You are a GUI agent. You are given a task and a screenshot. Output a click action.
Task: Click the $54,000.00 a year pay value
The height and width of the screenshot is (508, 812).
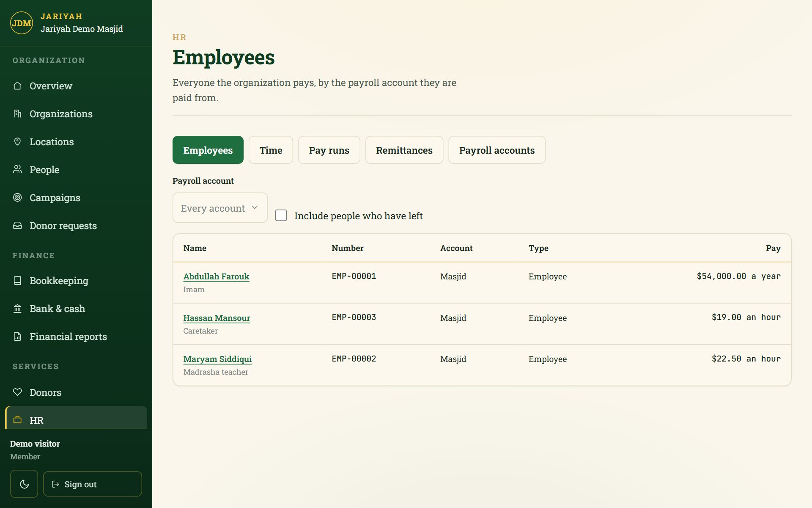pos(738,276)
